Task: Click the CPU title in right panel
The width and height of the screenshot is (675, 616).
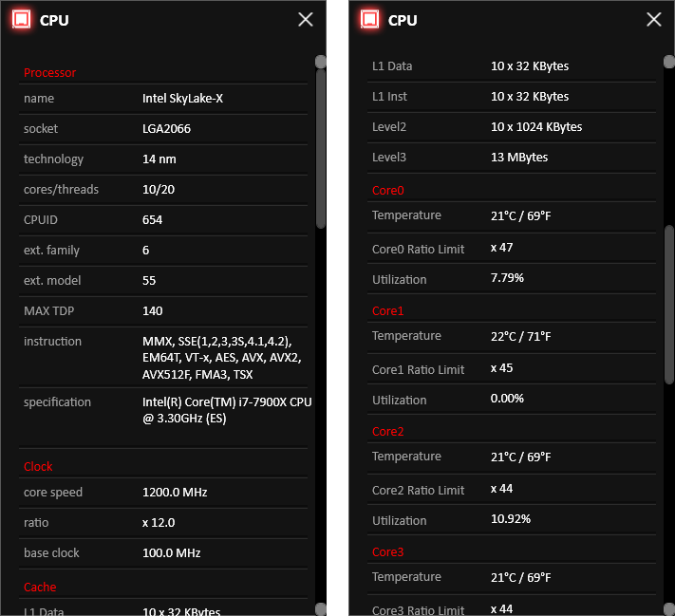Action: pos(403,20)
